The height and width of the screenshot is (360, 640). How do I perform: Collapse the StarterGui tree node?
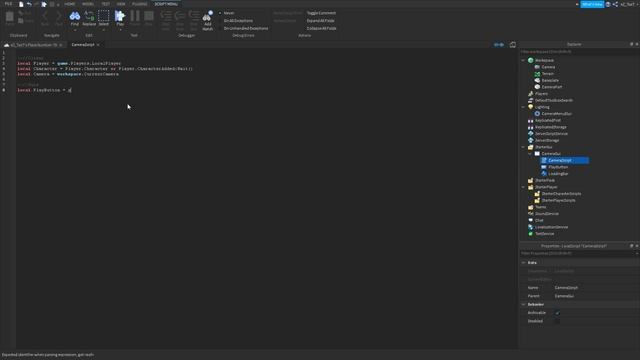(523, 147)
